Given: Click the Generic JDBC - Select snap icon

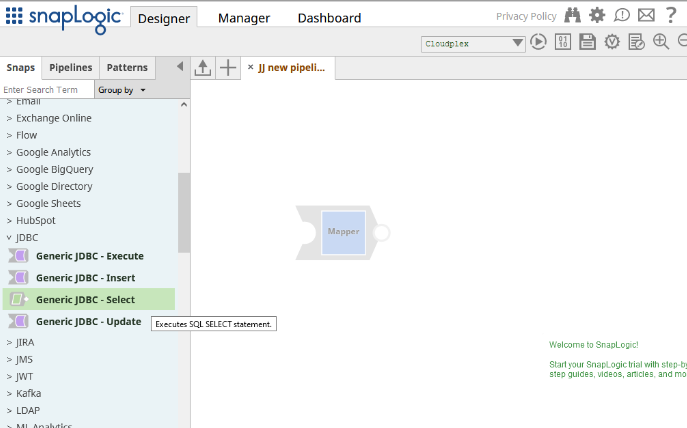Looking at the screenshot, I should [x=18, y=300].
